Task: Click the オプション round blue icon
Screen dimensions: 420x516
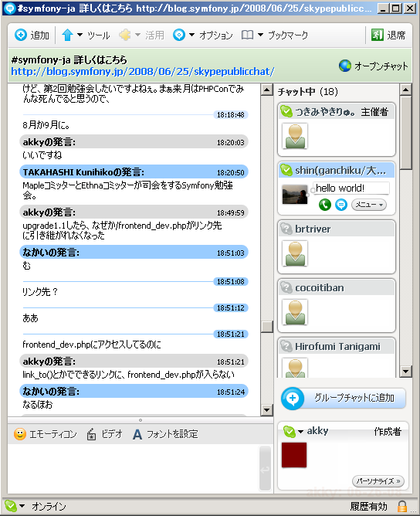Action: (179, 35)
